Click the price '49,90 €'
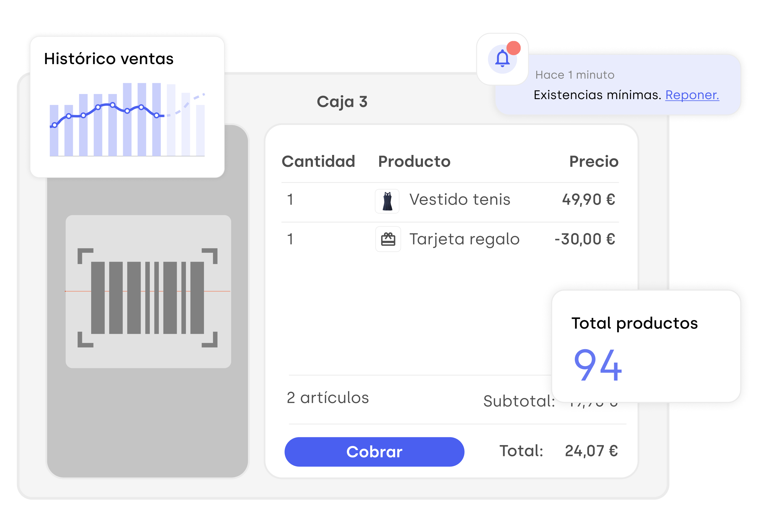Image resolution: width=758 pixels, height=532 pixels. pos(589,200)
